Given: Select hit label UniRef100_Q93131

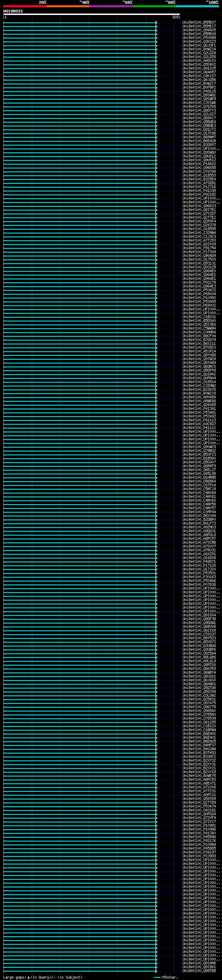Looking at the screenshot, I should point(199,263).
